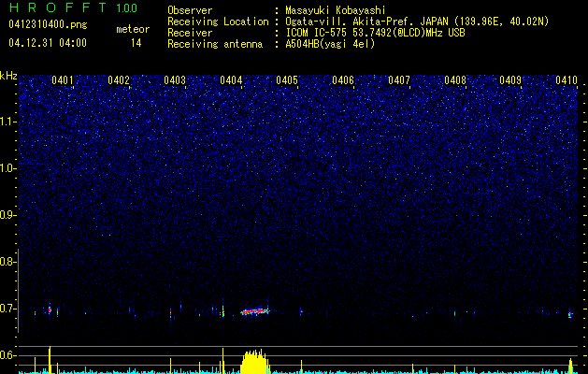Click the echo spot below 0410 marker
Screen dimensions: 588x374
570,315
